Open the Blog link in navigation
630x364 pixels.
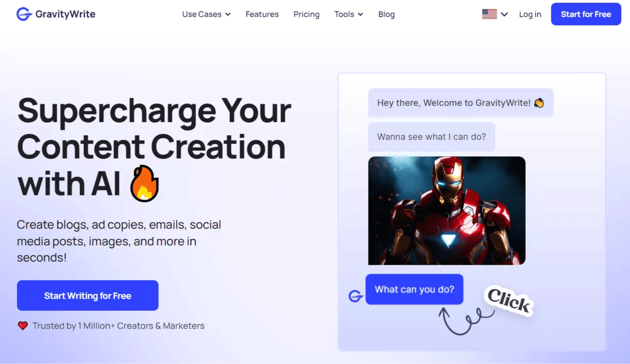386,14
